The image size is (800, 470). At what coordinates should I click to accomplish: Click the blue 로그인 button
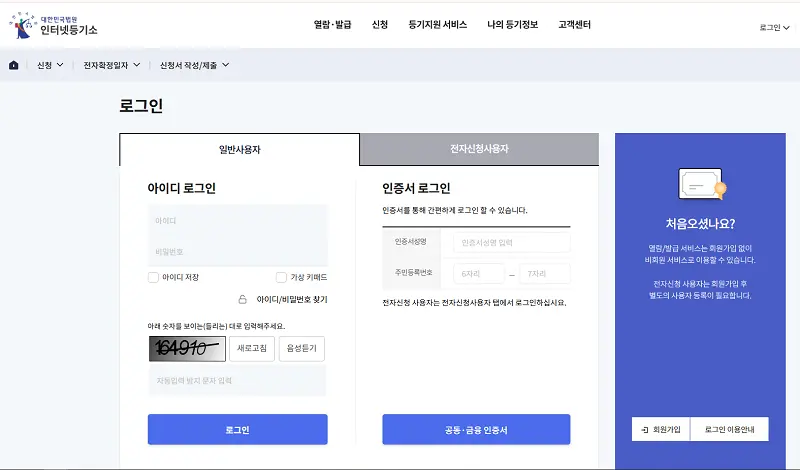(x=238, y=430)
